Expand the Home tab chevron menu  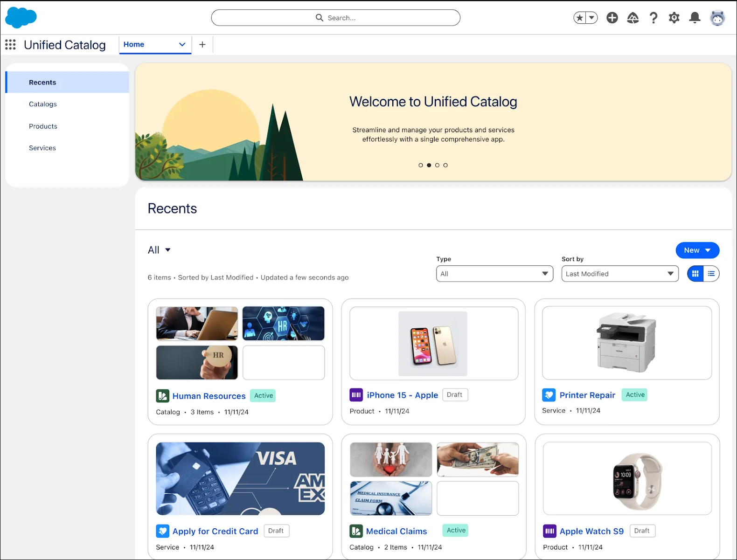click(182, 44)
